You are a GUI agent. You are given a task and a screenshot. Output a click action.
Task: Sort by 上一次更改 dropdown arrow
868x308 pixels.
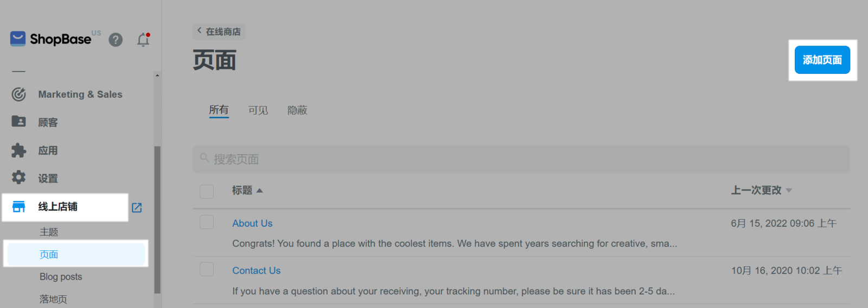[x=789, y=191]
